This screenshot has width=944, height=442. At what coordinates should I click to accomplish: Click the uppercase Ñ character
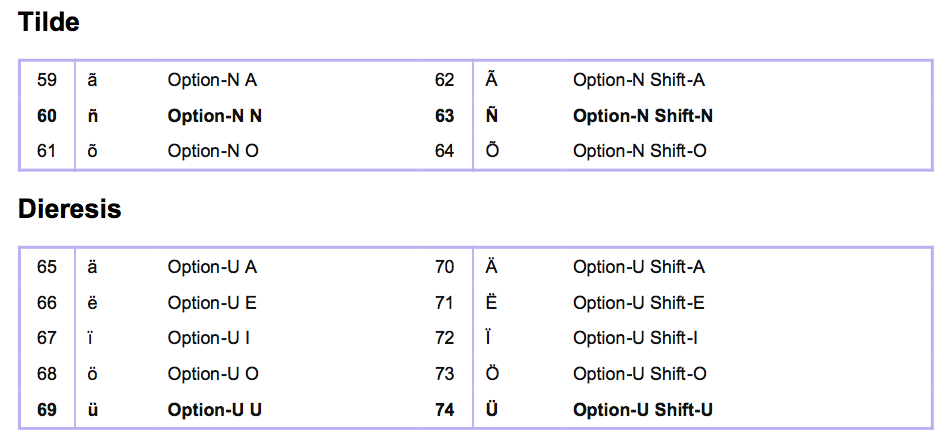492,116
